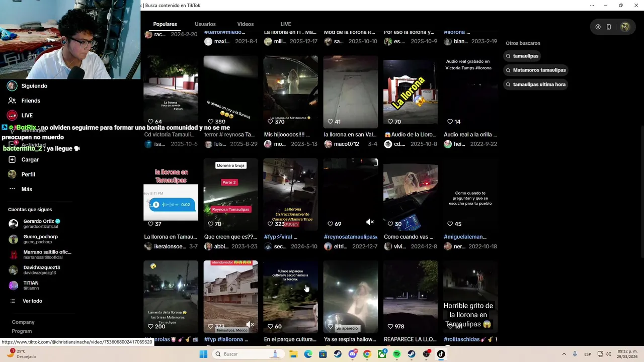The image size is (644, 362).
Task: Show hidden system tray icons
Action: pyautogui.click(x=565, y=354)
